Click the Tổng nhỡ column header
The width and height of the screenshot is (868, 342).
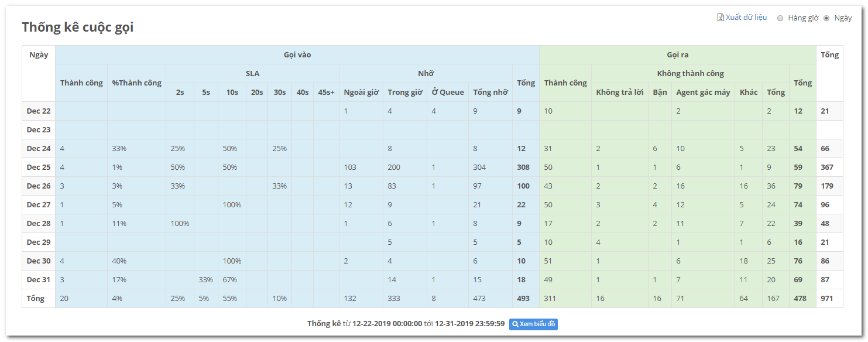click(490, 93)
